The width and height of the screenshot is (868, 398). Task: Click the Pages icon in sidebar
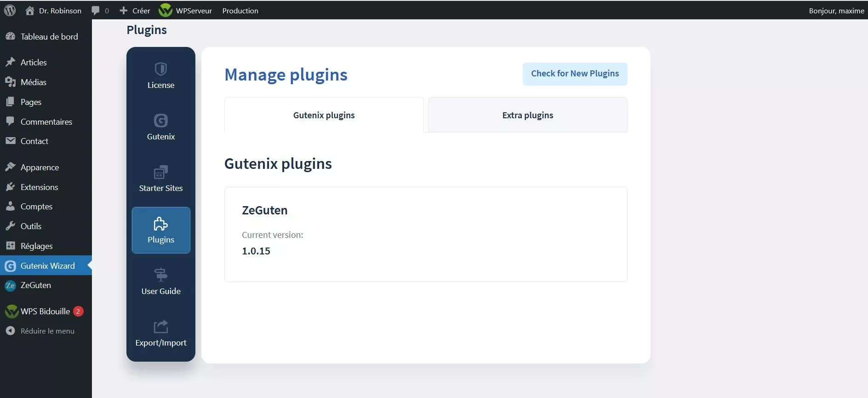click(x=10, y=102)
